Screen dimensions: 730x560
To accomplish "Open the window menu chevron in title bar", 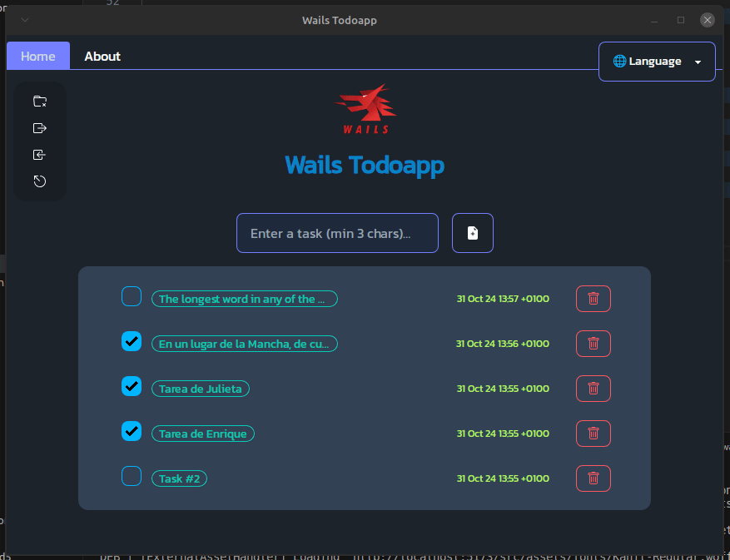I will [x=25, y=19].
